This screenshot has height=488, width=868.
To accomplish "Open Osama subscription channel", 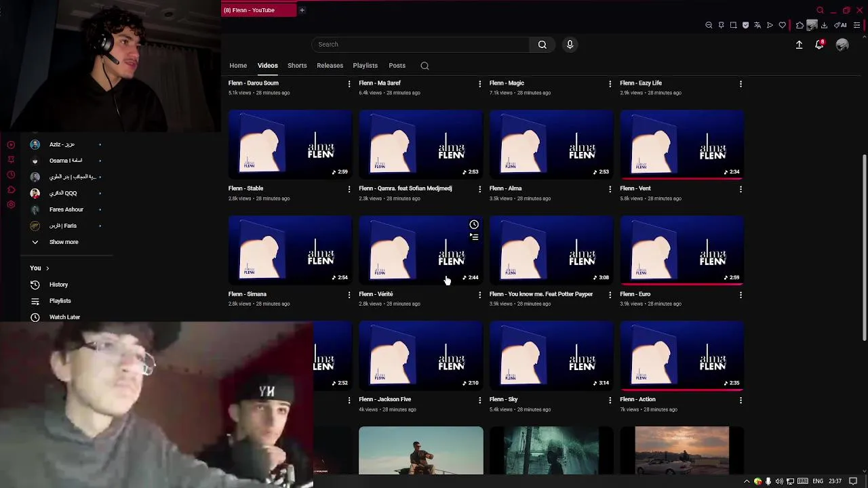I will (x=66, y=161).
